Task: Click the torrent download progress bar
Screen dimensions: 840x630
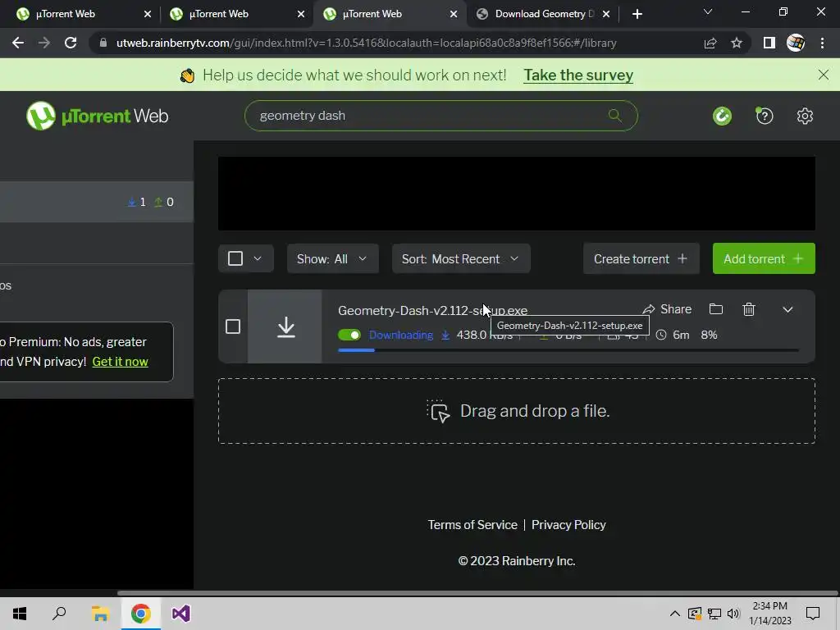Action: (x=568, y=349)
